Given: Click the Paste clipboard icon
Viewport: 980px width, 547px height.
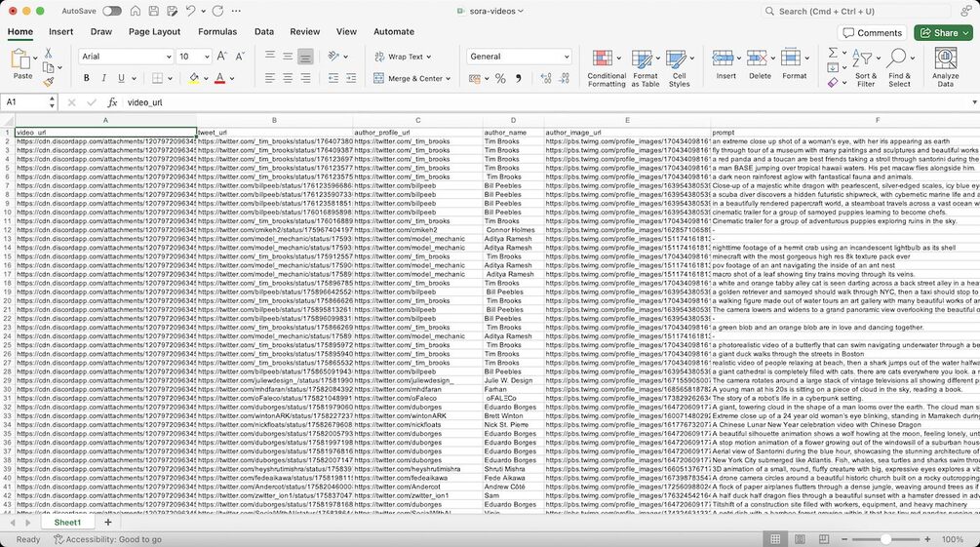Looking at the screenshot, I should 21,59.
